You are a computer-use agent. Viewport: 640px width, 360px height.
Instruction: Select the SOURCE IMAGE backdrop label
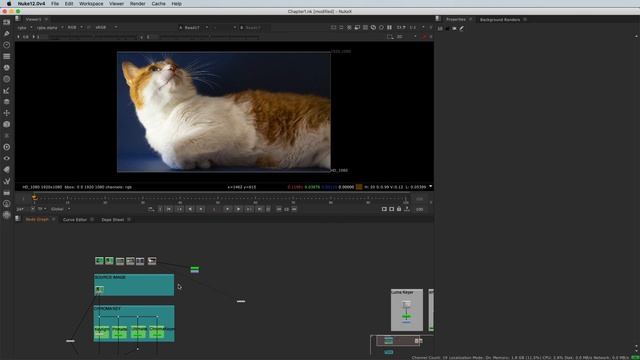click(x=110, y=277)
